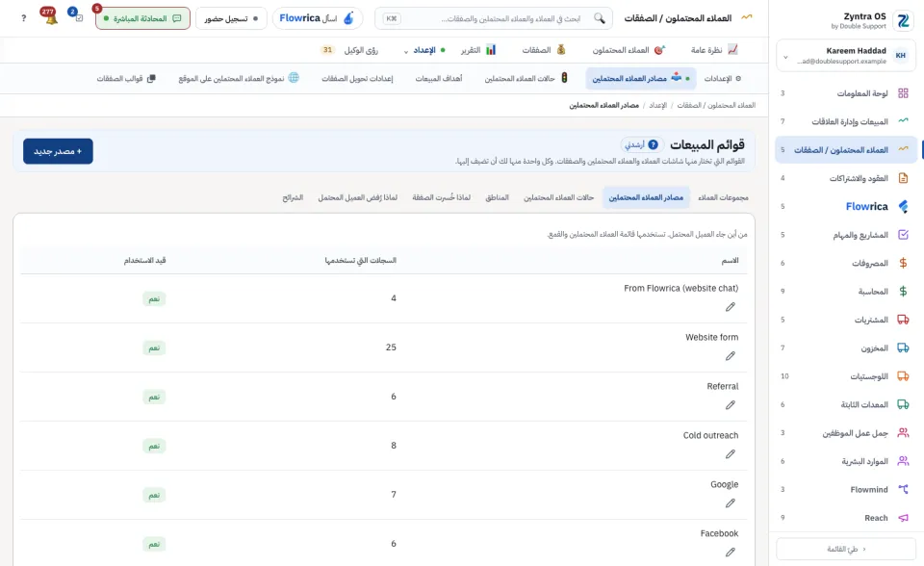Click the تسجيل حضور check-in button

tap(231, 18)
